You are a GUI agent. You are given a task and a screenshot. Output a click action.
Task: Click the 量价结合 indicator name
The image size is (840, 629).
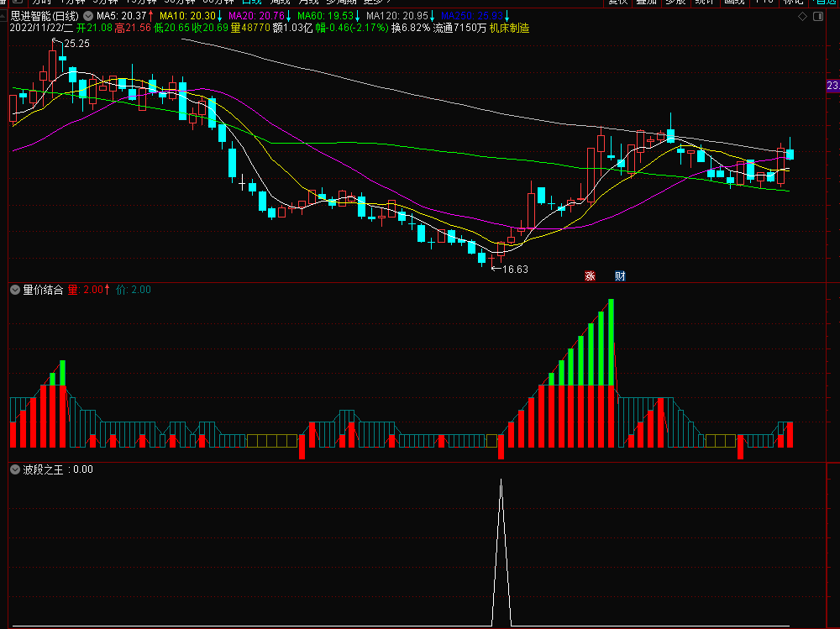click(x=43, y=290)
